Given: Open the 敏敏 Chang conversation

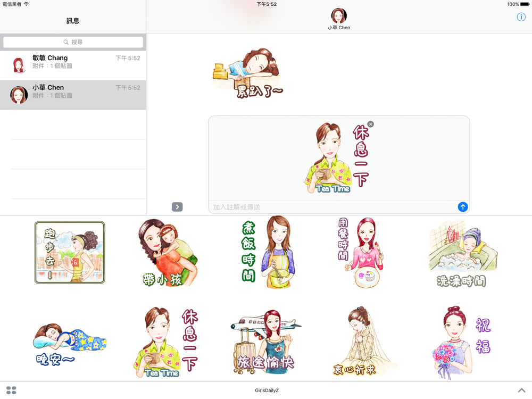Looking at the screenshot, I should point(73,65).
